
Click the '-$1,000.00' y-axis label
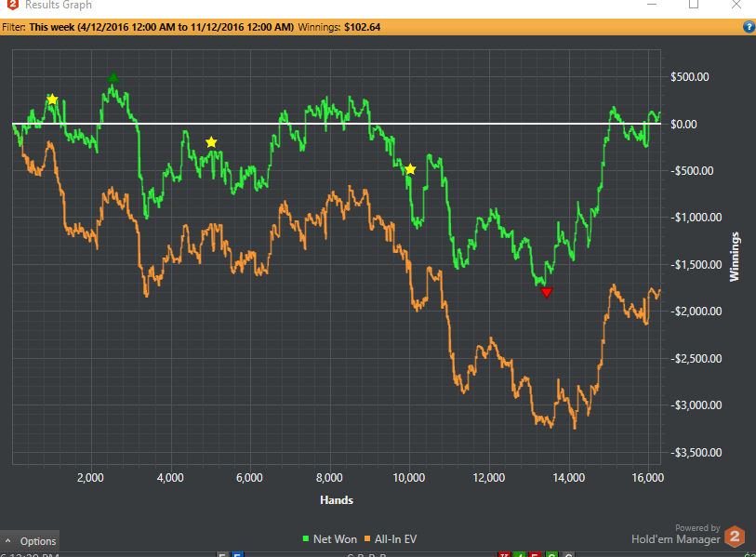[696, 217]
